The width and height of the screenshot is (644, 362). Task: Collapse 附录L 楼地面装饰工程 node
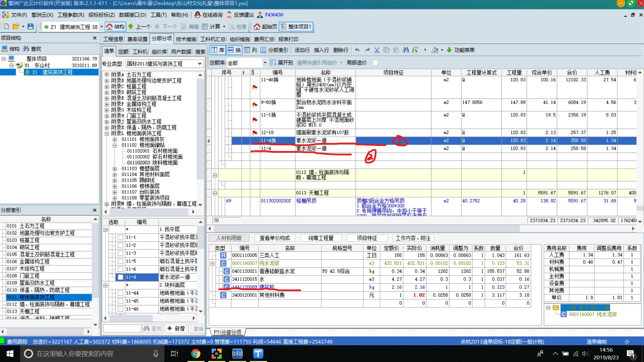pos(107,133)
